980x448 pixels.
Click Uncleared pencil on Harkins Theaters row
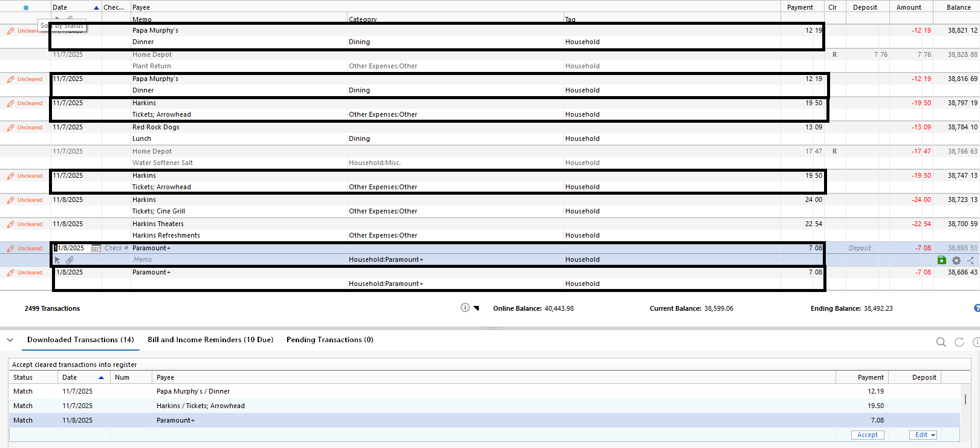[x=10, y=224]
